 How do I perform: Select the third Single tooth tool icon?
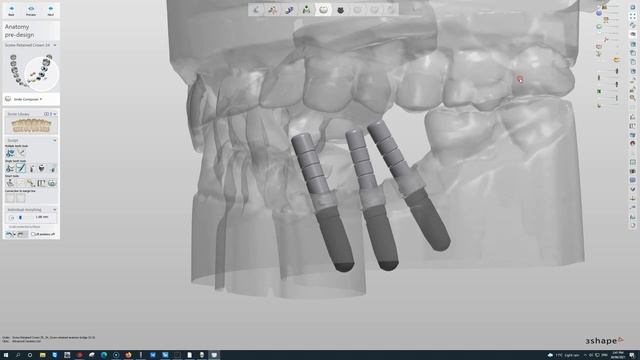point(31,168)
